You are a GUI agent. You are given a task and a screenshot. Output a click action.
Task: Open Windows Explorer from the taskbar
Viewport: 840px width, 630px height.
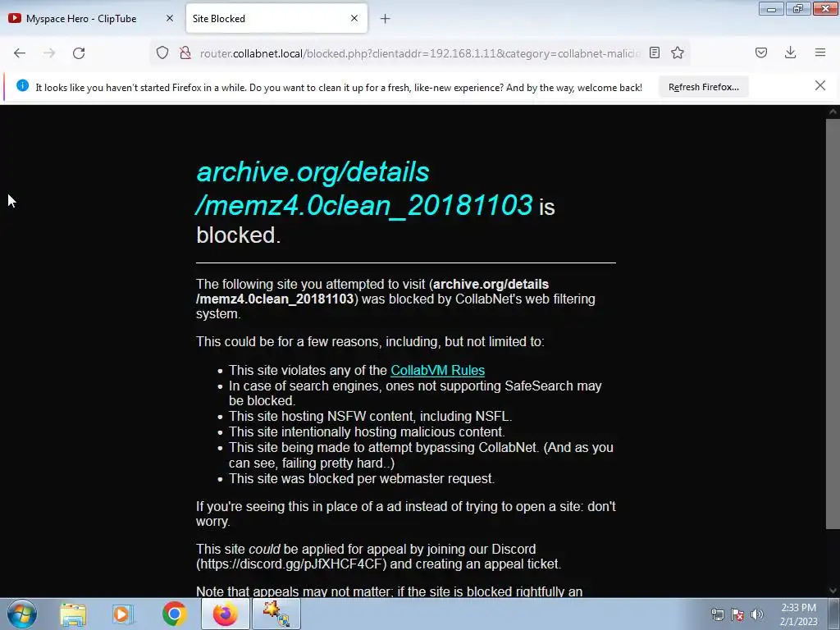tap(73, 614)
